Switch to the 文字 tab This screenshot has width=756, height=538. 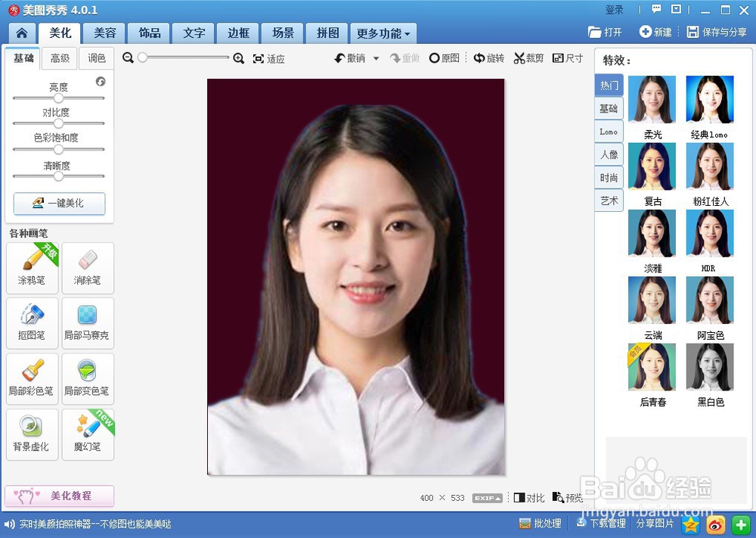pyautogui.click(x=194, y=33)
